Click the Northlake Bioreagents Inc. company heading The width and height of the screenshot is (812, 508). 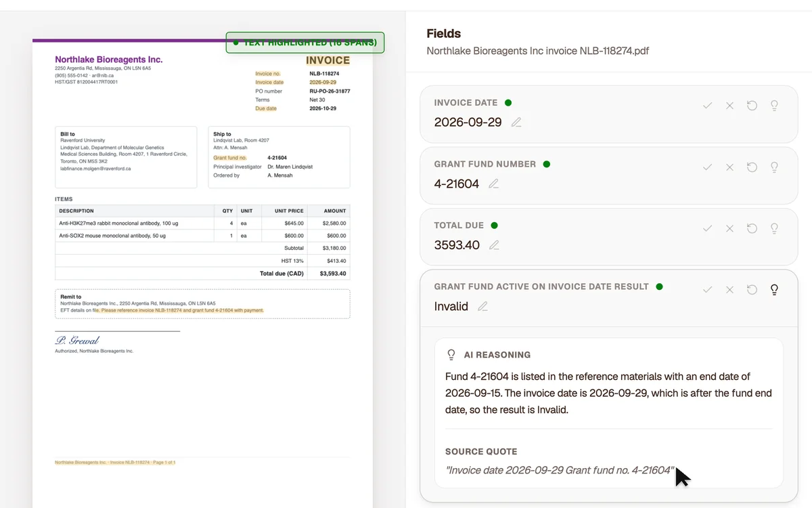109,60
